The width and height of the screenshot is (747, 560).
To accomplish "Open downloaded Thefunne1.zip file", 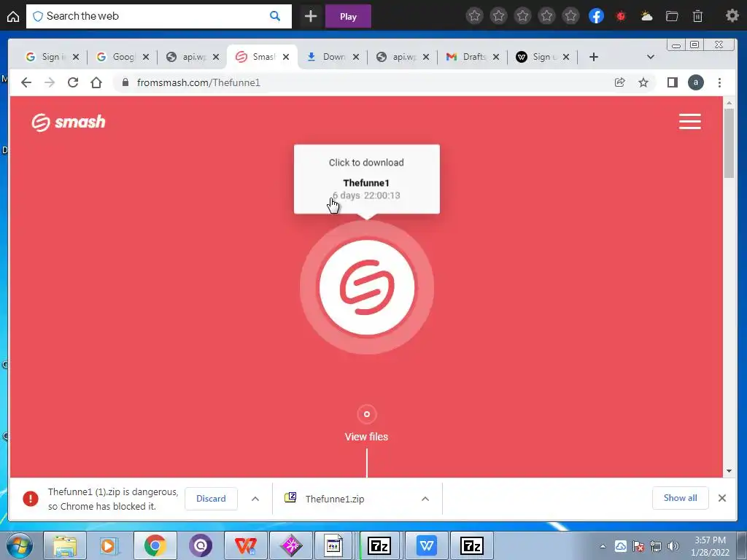I will [334, 499].
